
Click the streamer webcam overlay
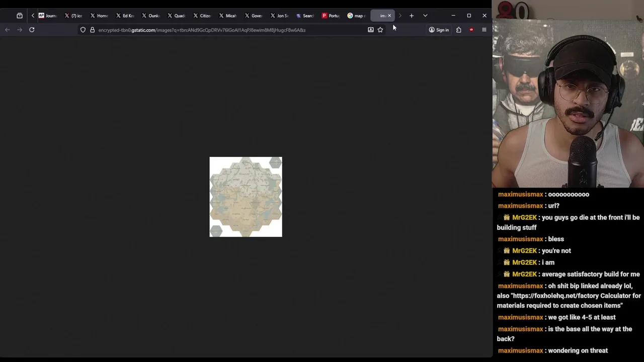pyautogui.click(x=568, y=94)
